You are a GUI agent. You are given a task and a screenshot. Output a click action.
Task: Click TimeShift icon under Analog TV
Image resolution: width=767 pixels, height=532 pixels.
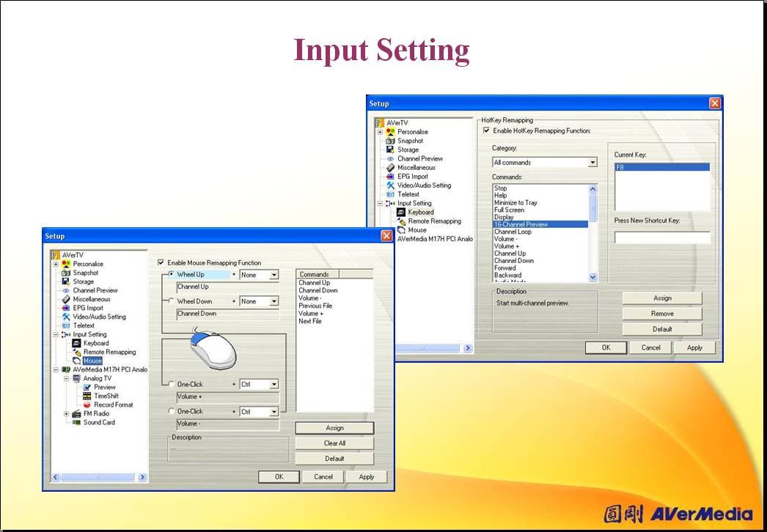tap(87, 396)
